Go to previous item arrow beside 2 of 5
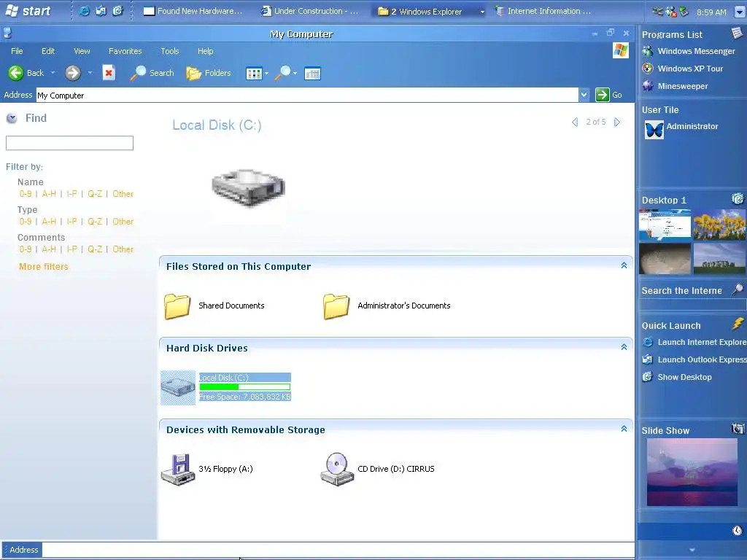This screenshot has height=560, width=747. [575, 122]
